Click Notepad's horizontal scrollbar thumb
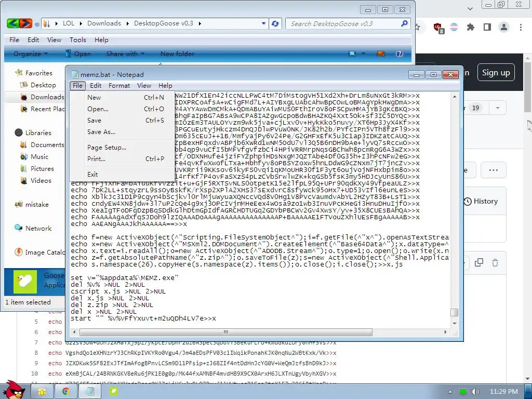The height and width of the screenshot is (399, 532). [x=225, y=332]
